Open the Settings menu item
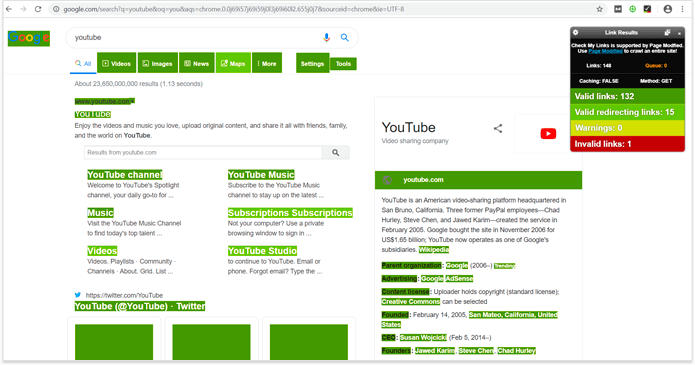Image resolution: width=695 pixels, height=365 pixels. (312, 63)
